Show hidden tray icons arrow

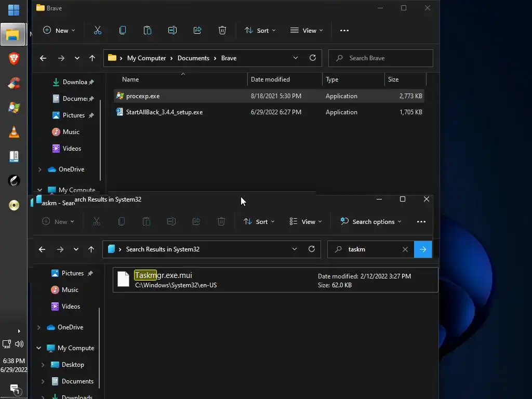19,331
